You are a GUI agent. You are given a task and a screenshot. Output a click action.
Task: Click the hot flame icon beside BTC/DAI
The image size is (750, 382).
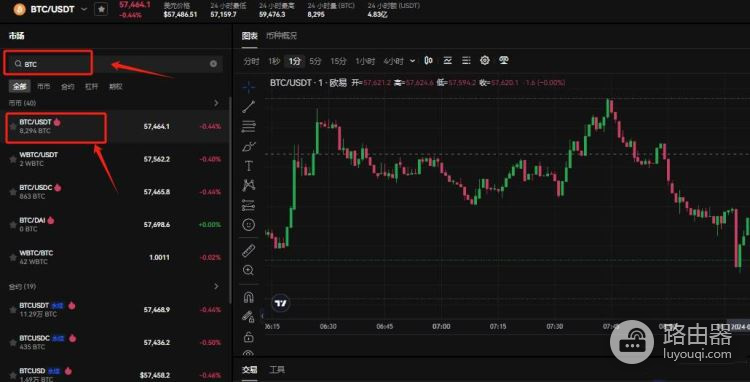point(51,220)
